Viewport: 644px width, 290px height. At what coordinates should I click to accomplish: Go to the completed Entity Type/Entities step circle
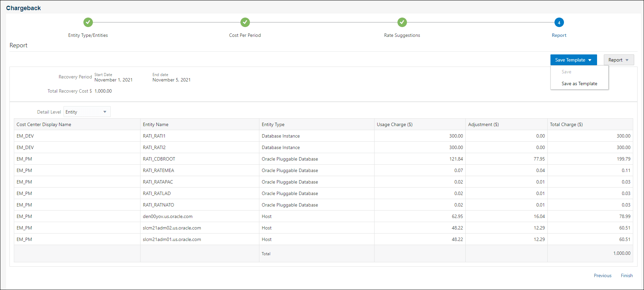click(88, 22)
